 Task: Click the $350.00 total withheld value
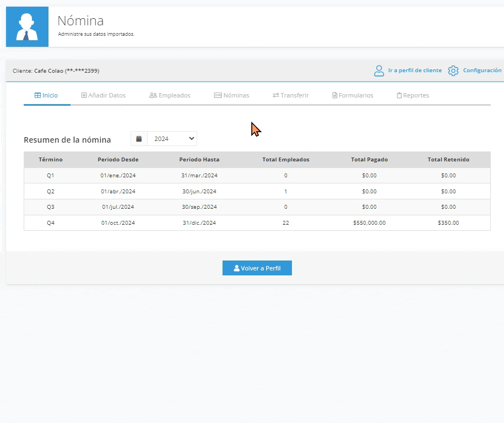[x=448, y=223]
